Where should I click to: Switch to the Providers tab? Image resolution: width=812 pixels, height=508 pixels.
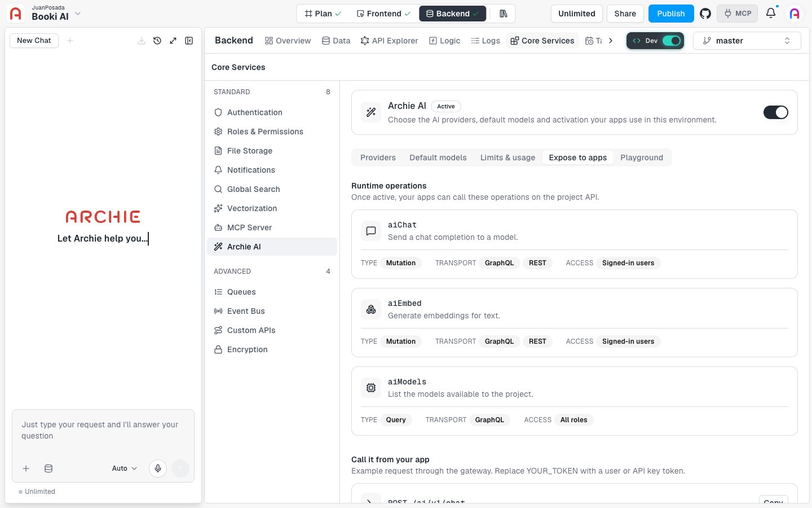click(378, 157)
